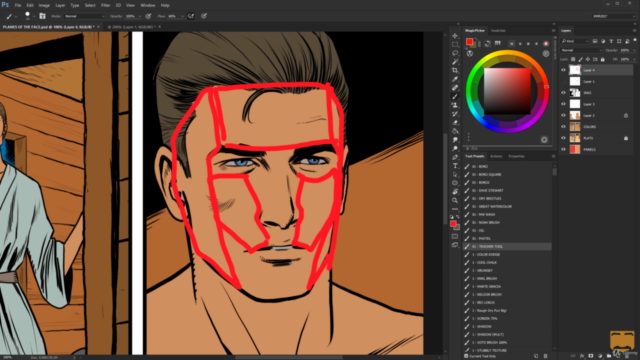The height and width of the screenshot is (360, 640).
Task: Select the Zoom tool
Action: pos(455,200)
